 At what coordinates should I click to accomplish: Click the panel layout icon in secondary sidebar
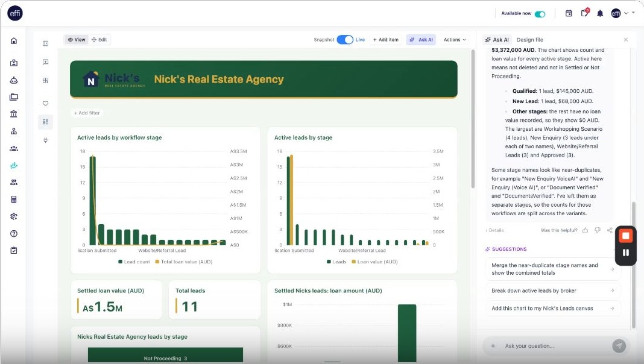coord(46,43)
